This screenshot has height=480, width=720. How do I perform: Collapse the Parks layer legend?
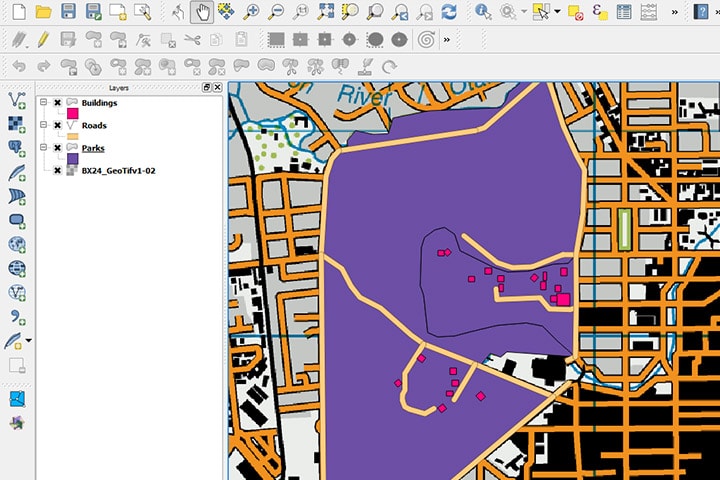[x=43, y=147]
